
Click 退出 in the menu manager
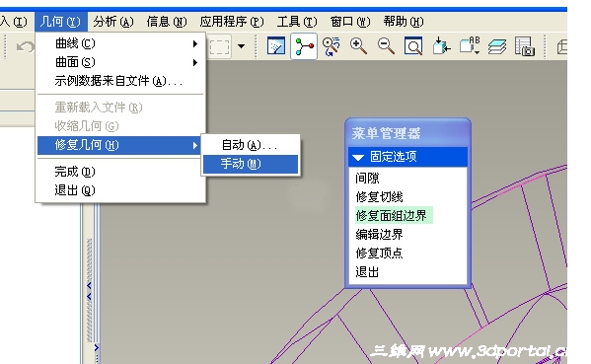click(x=367, y=272)
